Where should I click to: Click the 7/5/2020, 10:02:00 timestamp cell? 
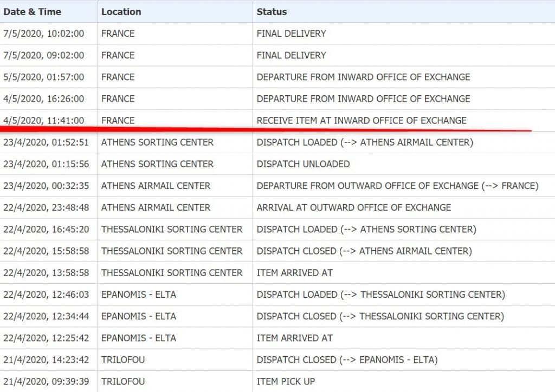click(x=44, y=34)
